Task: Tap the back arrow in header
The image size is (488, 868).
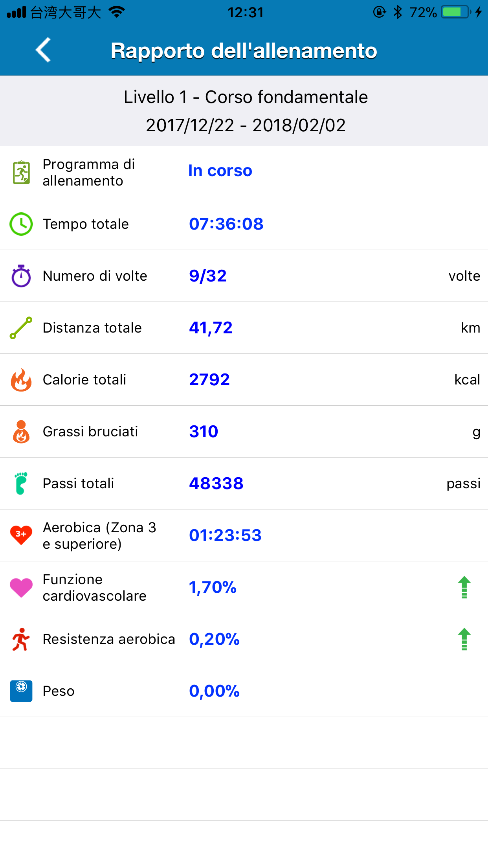Action: coord(43,50)
